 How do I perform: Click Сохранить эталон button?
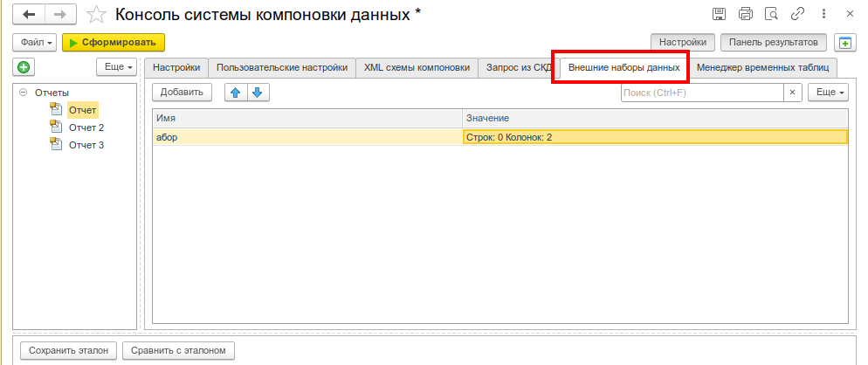click(x=69, y=351)
